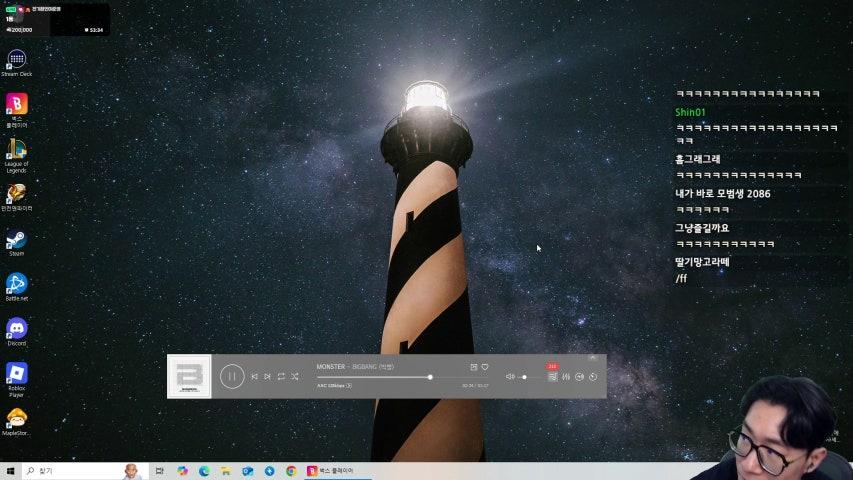Mute the player with the speaker icon
Viewport: 853px width, 480px height.
(510, 377)
